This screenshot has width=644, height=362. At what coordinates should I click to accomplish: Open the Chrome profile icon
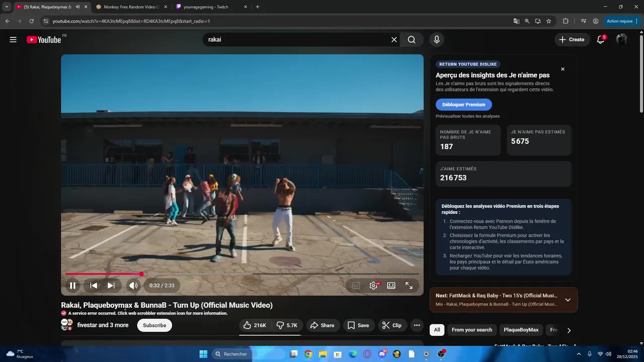tap(596, 21)
